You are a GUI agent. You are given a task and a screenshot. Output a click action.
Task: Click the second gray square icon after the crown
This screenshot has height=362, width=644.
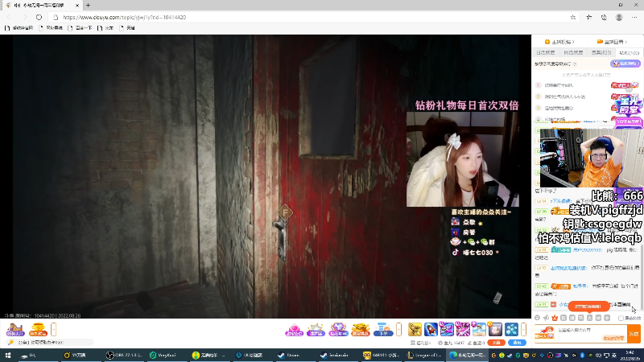tap(572, 318)
